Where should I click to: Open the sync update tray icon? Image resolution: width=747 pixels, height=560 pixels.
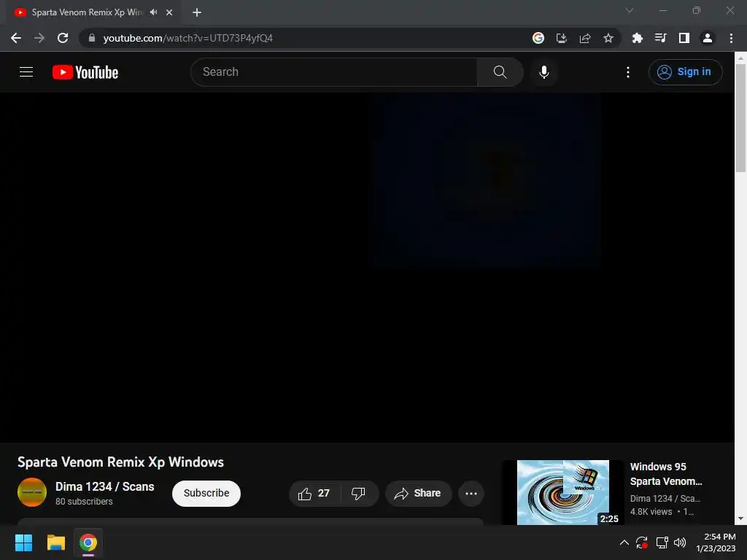tap(642, 542)
